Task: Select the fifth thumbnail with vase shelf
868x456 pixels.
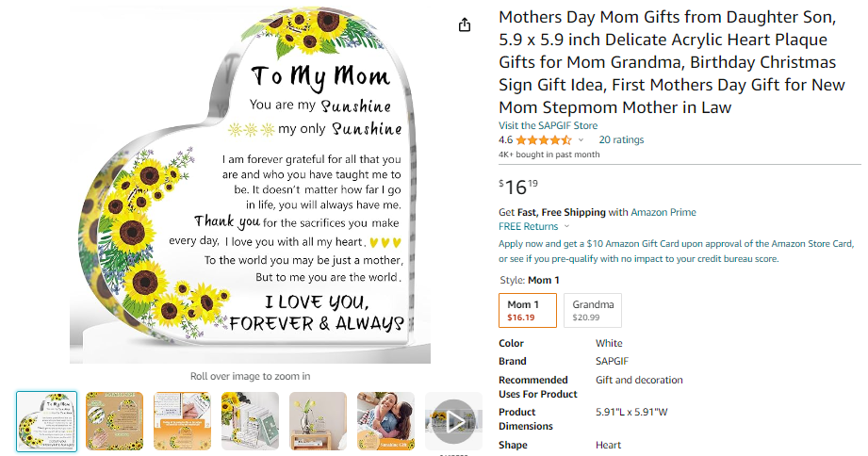Action: tap(318, 421)
